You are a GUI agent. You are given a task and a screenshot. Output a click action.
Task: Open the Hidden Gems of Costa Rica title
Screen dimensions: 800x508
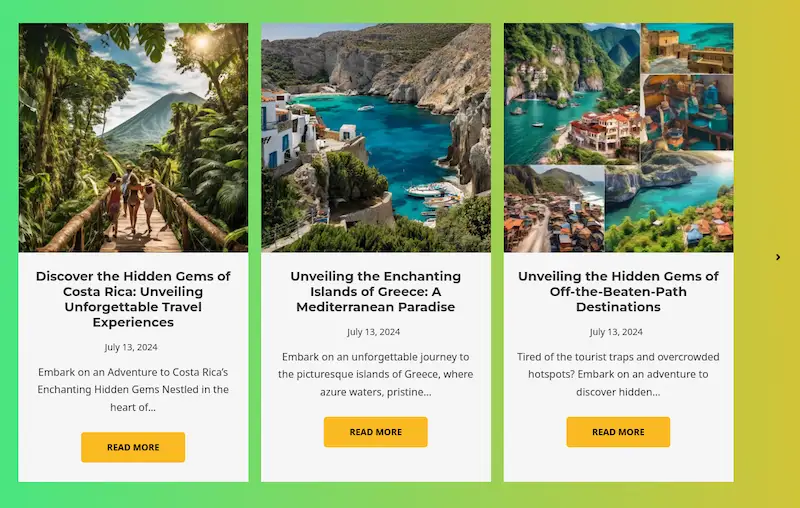(133, 299)
